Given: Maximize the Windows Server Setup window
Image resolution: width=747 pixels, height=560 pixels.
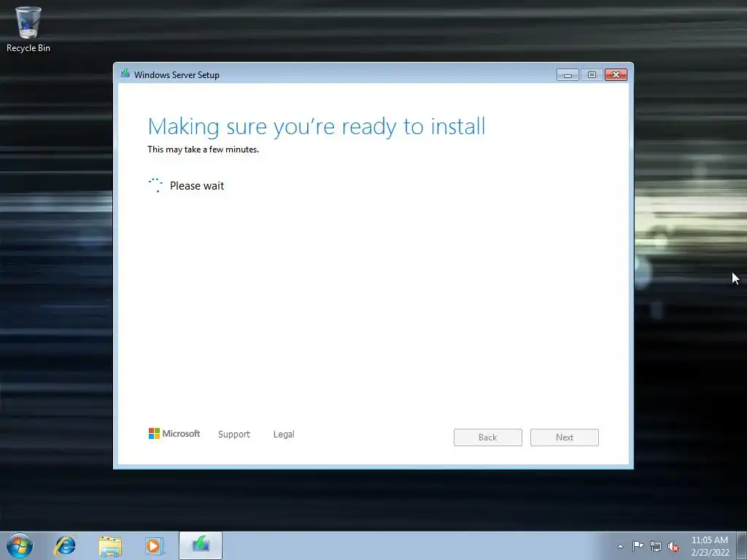Looking at the screenshot, I should (x=592, y=75).
